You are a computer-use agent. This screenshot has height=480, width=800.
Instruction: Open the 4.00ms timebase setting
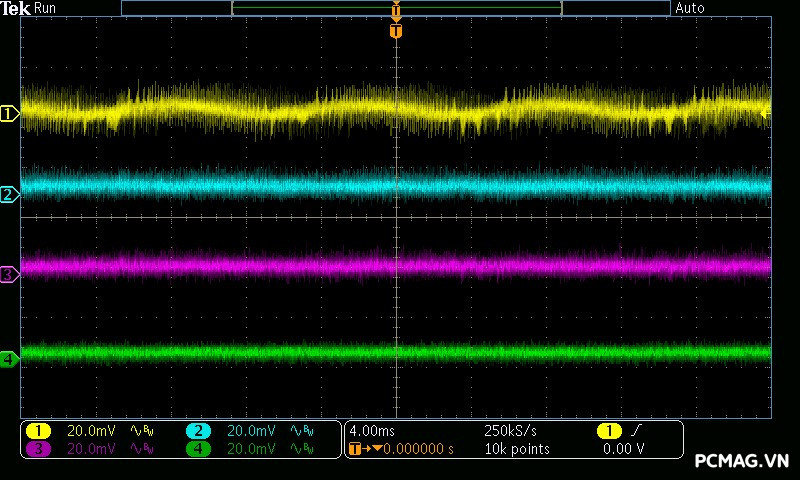pyautogui.click(x=370, y=431)
